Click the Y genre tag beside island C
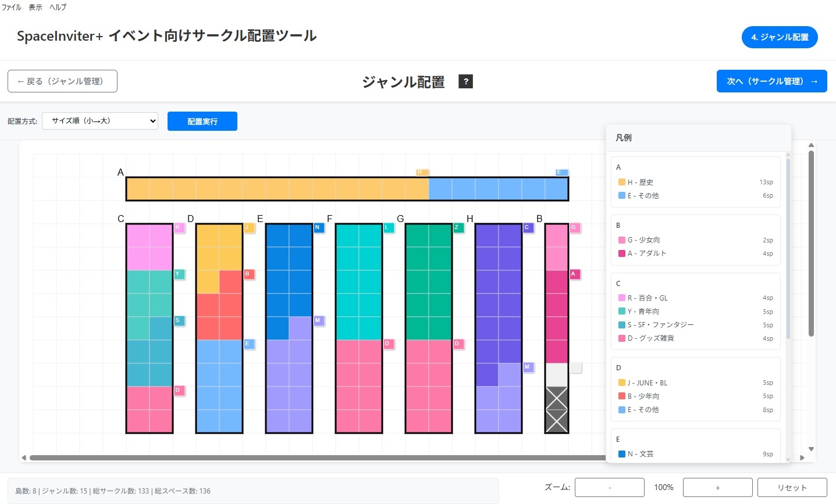The image size is (836, 504). click(179, 274)
